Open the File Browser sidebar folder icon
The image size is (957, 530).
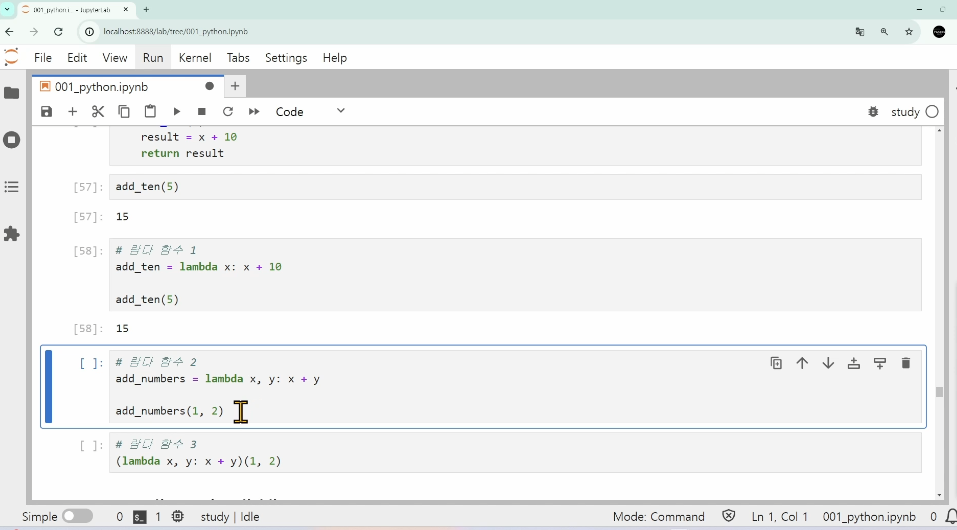click(12, 93)
